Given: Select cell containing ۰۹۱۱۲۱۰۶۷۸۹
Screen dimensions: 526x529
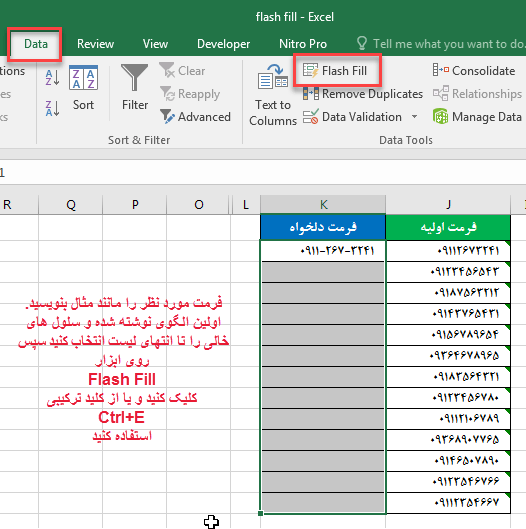Looking at the screenshot, I should click(x=448, y=419).
